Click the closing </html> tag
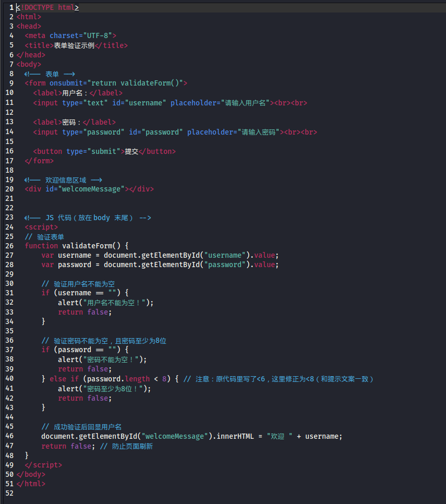Viewport: 446px width, 504px height. pos(31,484)
